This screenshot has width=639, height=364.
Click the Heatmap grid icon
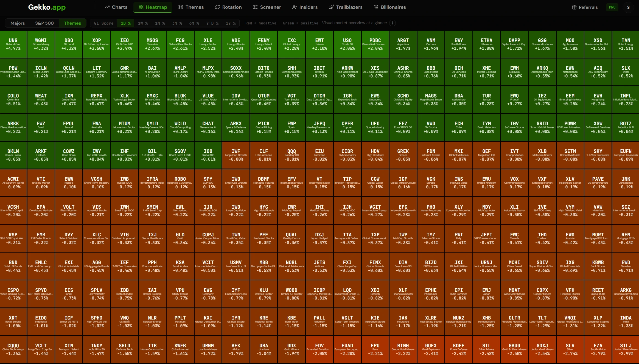point(141,7)
